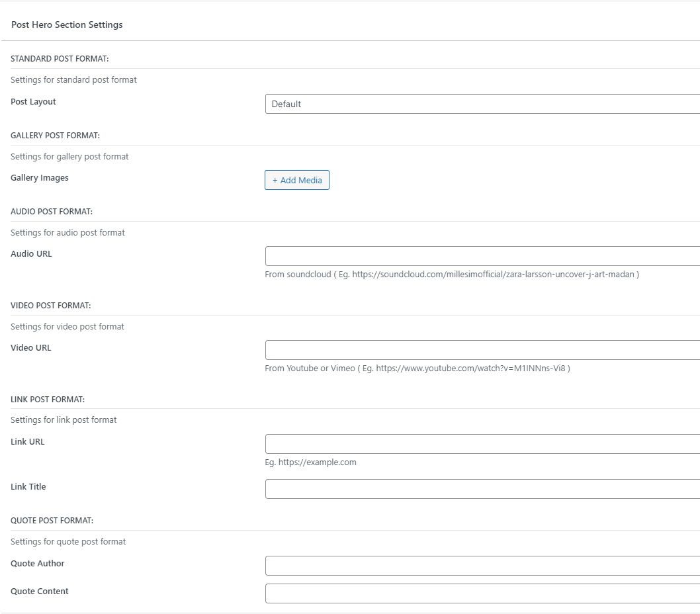Focus the Audio URL input field
700x614 pixels.
click(x=482, y=256)
